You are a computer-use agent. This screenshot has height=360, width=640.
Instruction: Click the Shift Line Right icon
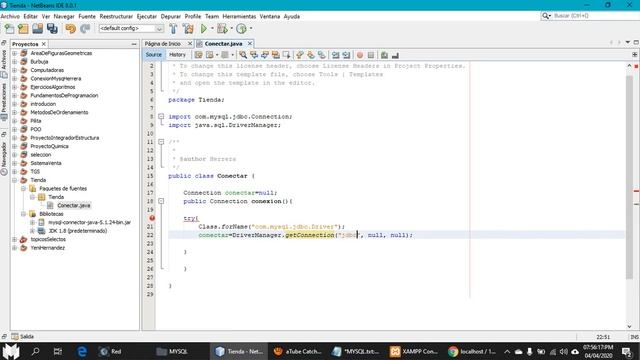click(x=346, y=55)
